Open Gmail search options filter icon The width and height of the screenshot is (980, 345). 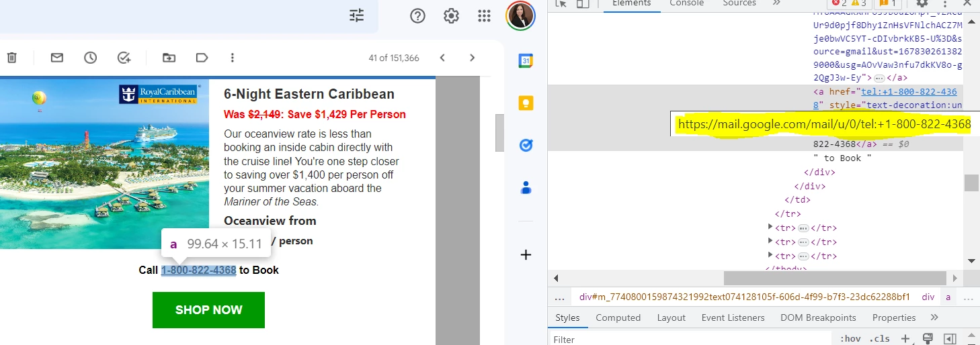pos(357,15)
